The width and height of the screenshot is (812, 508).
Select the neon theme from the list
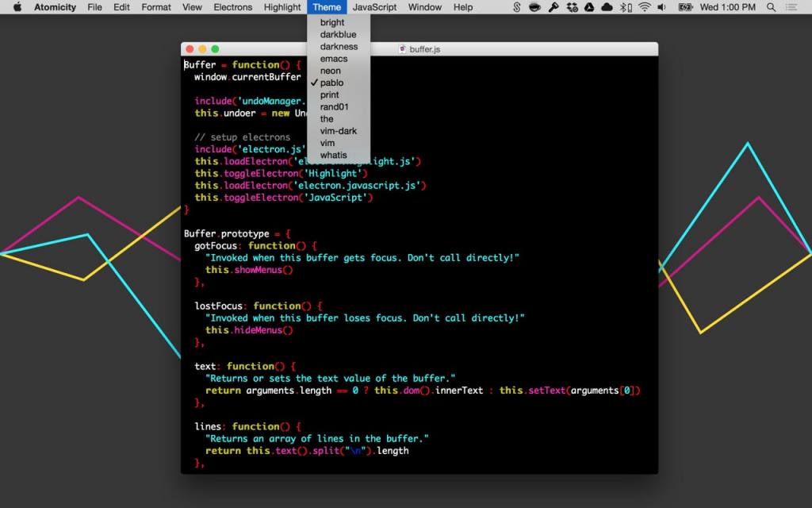coord(331,71)
